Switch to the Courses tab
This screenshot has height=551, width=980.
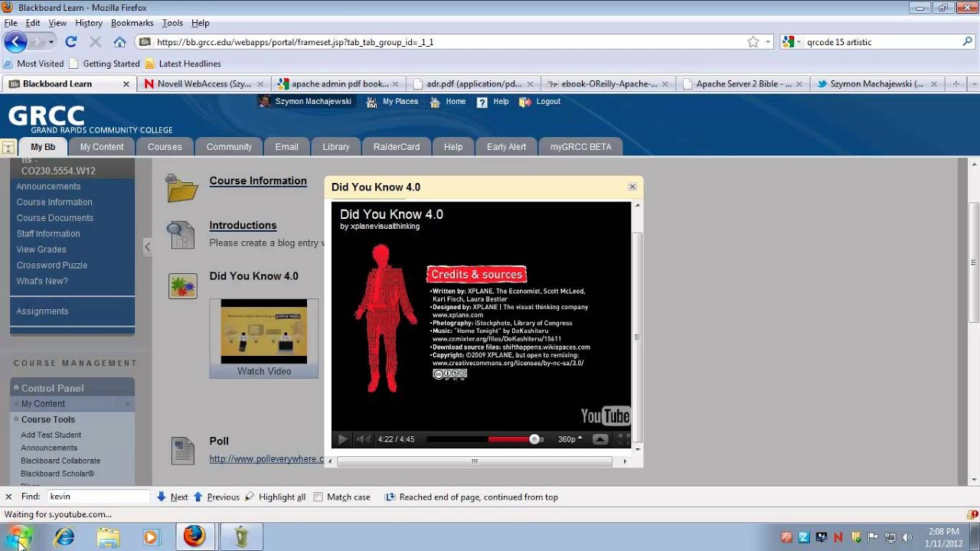click(x=165, y=147)
